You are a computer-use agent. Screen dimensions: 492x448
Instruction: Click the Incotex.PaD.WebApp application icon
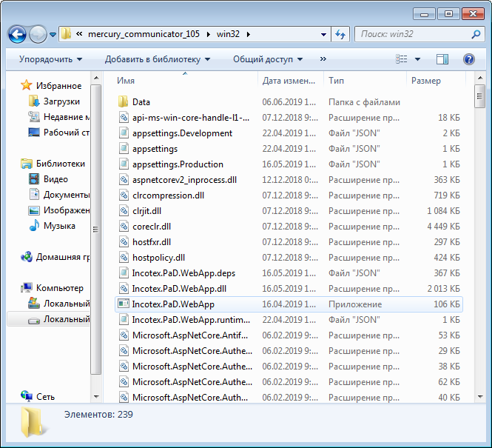(x=124, y=304)
